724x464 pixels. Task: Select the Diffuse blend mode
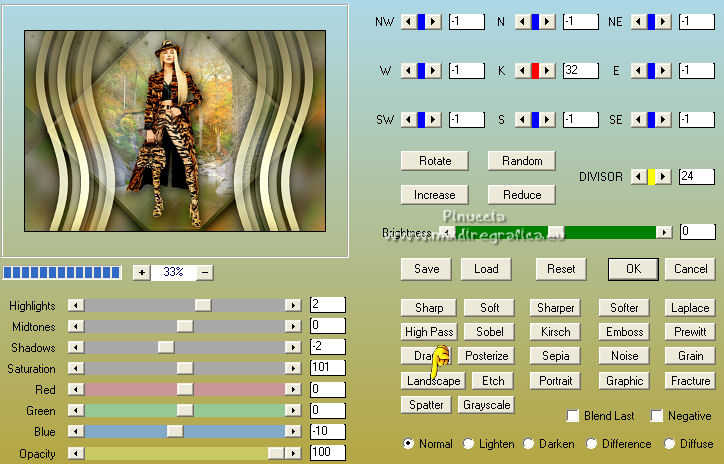[x=670, y=444]
